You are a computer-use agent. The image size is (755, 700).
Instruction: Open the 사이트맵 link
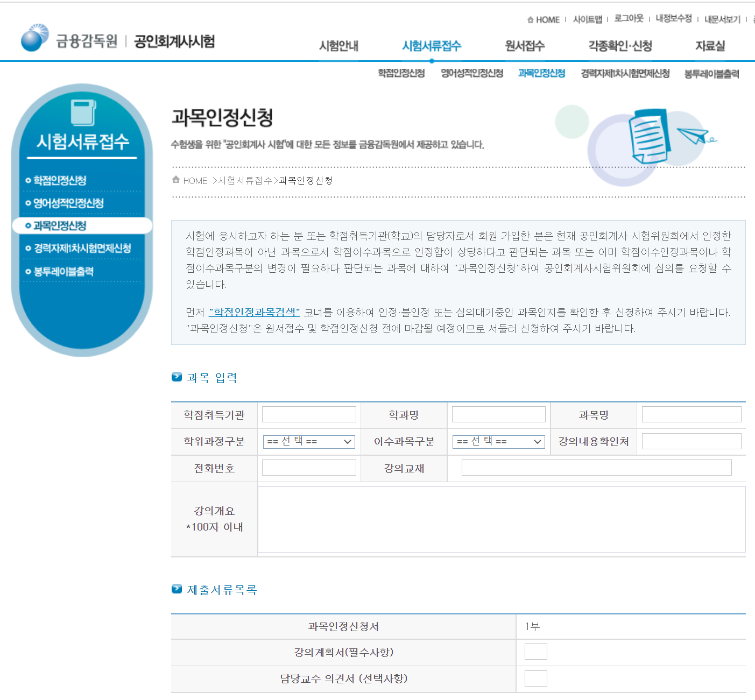(x=587, y=20)
